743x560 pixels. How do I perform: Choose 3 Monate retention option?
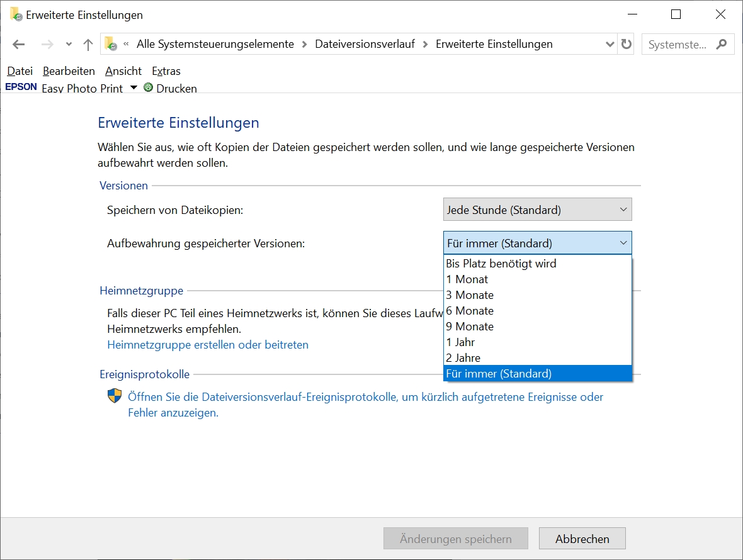537,295
